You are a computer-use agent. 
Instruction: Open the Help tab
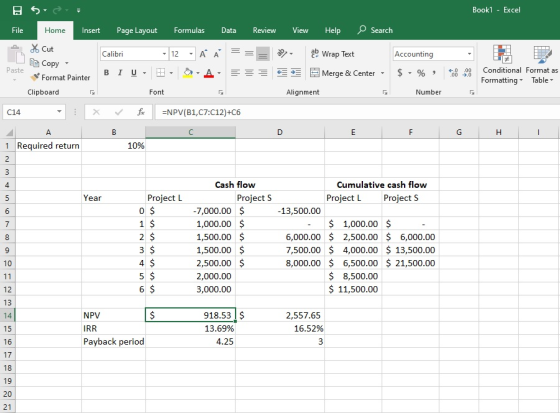coord(332,30)
